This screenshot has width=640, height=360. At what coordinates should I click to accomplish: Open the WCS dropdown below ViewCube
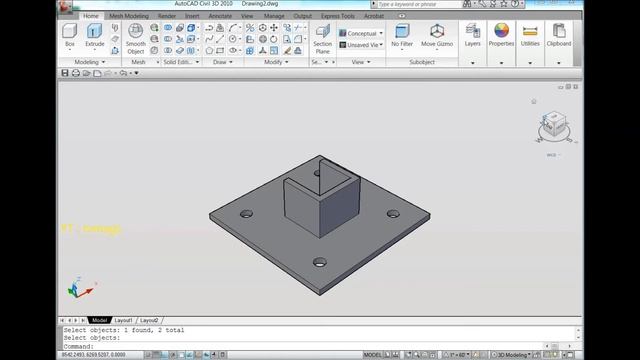coord(553,155)
